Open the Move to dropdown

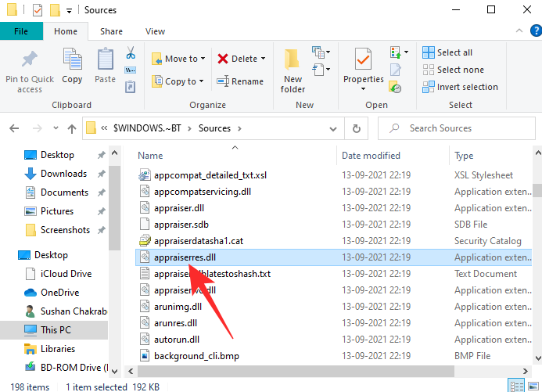203,59
